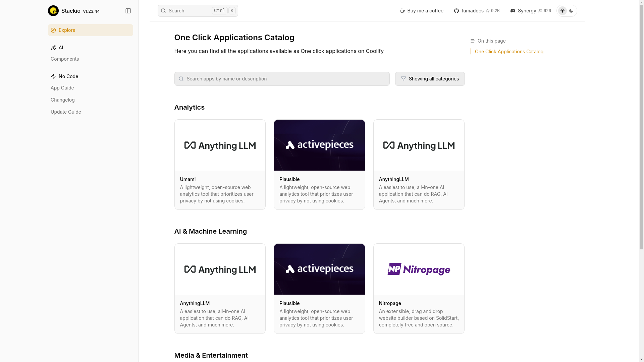Click the Nitropage card title
The width and height of the screenshot is (644, 362).
tap(390, 303)
